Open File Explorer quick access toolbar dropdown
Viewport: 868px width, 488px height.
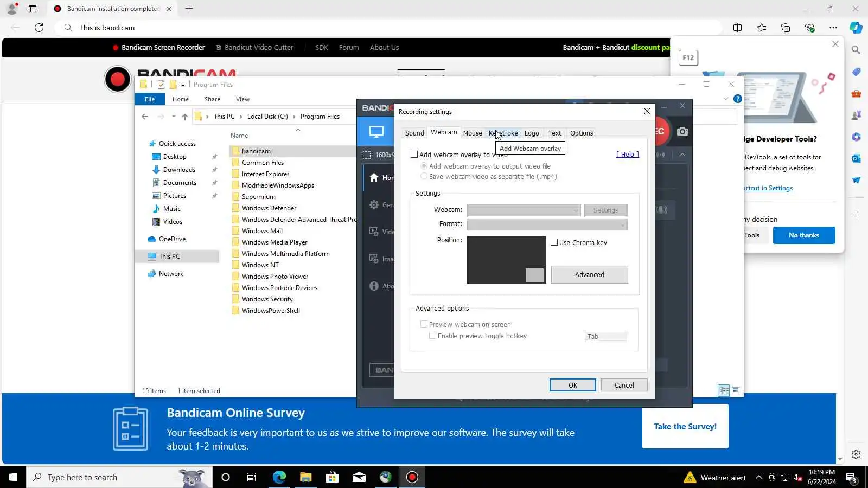183,85
